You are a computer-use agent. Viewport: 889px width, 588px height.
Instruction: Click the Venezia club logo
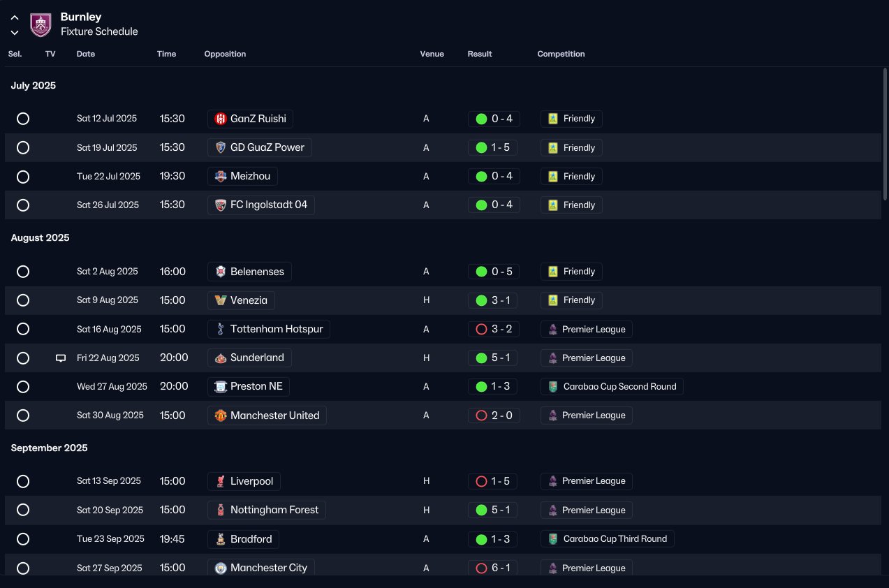coord(221,300)
